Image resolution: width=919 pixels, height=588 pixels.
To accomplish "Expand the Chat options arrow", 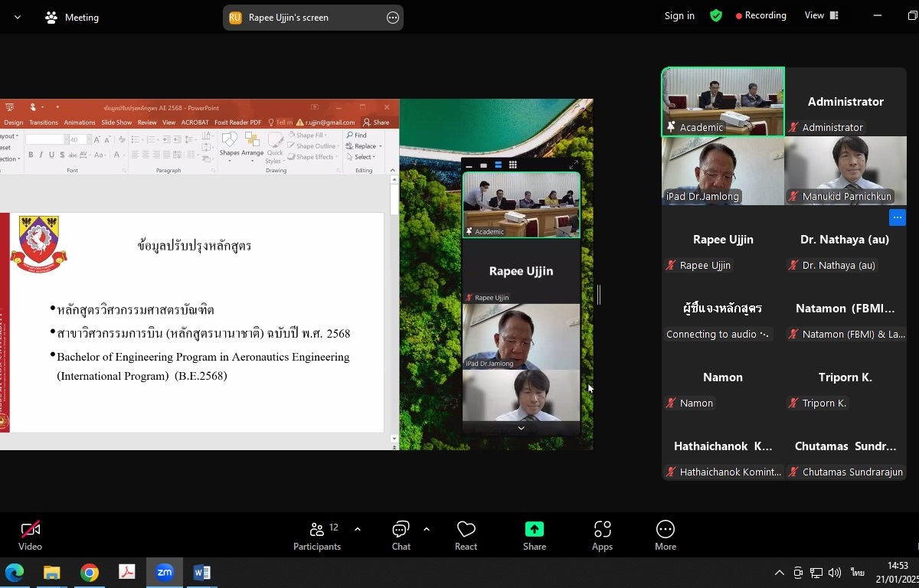I will pyautogui.click(x=427, y=529).
